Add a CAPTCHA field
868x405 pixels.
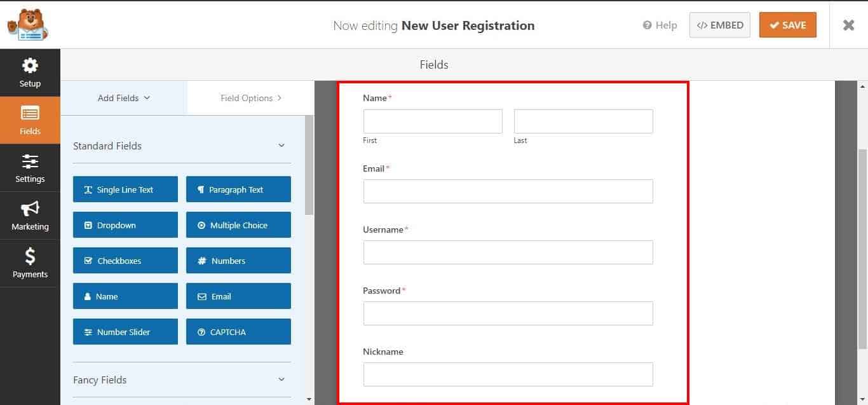pyautogui.click(x=238, y=332)
